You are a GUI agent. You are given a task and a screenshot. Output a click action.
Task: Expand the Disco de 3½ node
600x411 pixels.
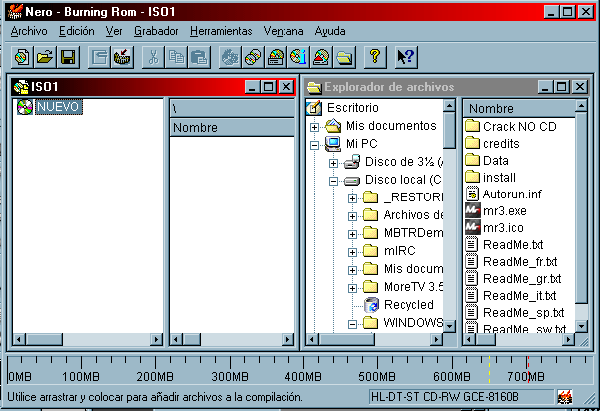(333, 163)
